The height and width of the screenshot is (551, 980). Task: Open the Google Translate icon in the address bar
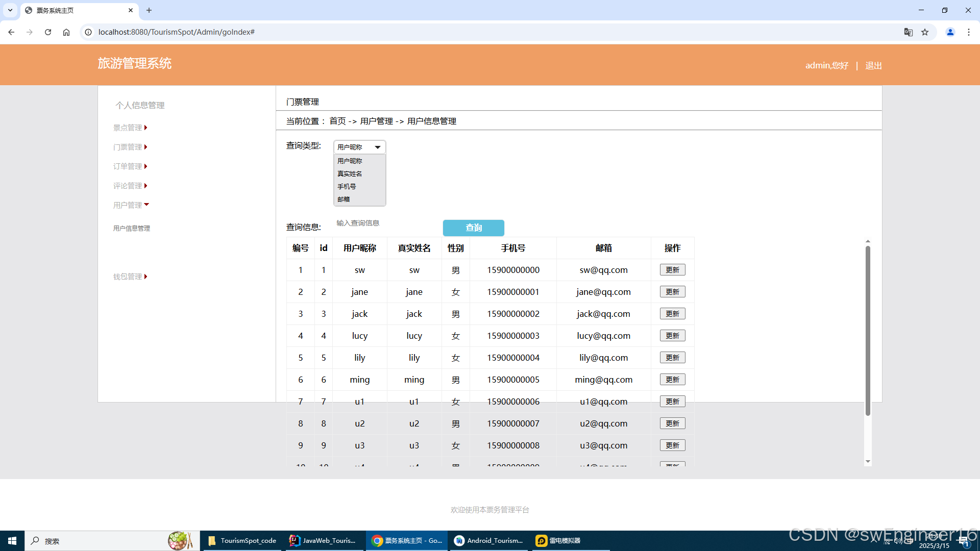909,32
